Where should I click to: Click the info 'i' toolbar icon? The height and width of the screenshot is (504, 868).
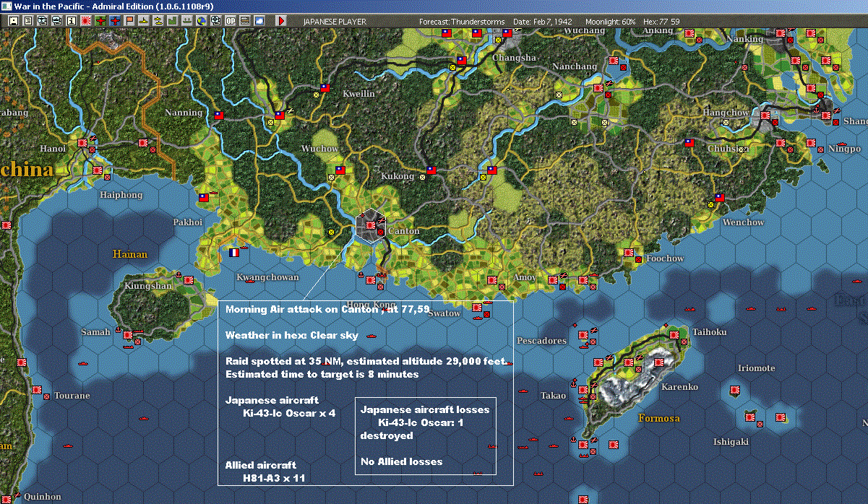pos(71,21)
